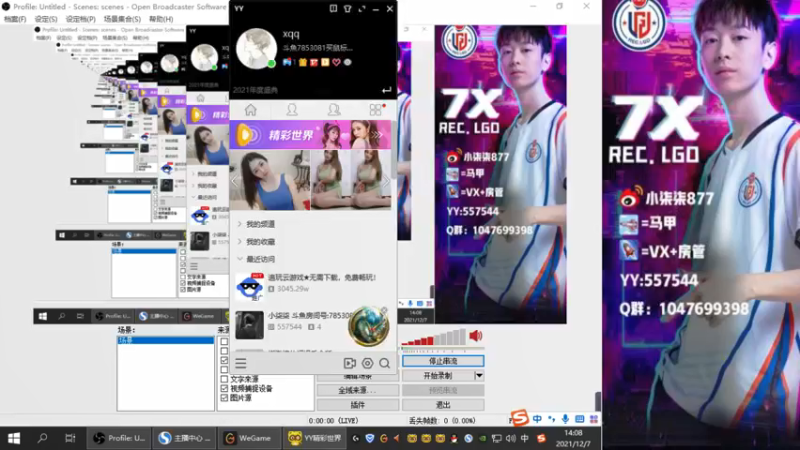Click the microphone icon in Sogou bar

coord(565,419)
